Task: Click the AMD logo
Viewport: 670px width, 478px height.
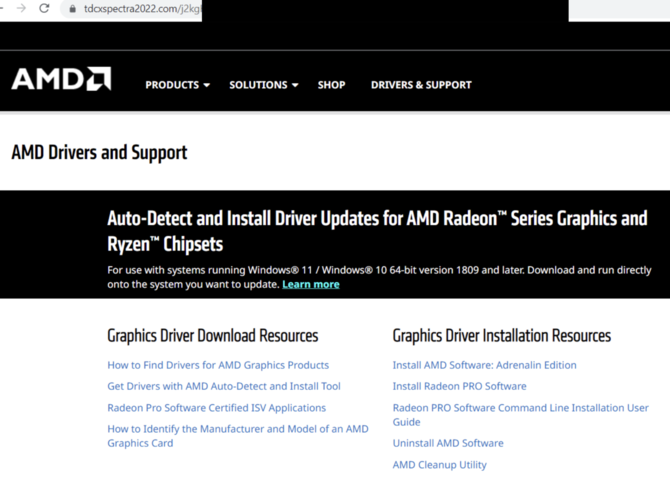Action: pos(61,79)
